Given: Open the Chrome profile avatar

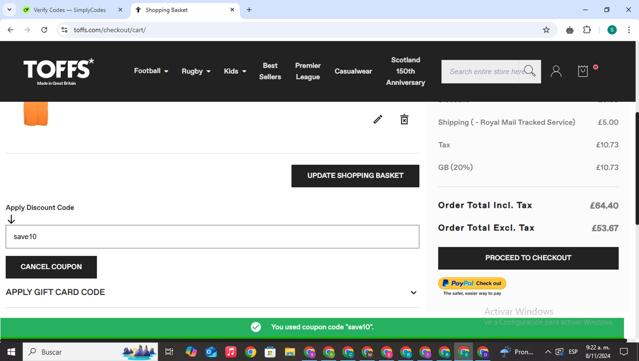Looking at the screenshot, I should [612, 30].
